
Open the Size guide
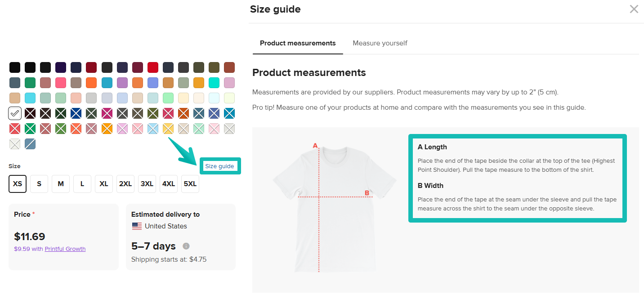(x=220, y=166)
